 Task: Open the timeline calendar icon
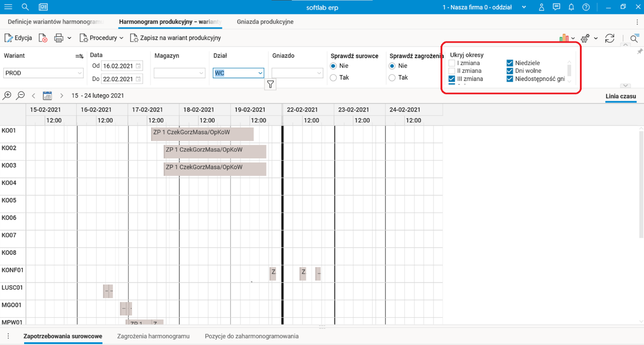coord(47,96)
